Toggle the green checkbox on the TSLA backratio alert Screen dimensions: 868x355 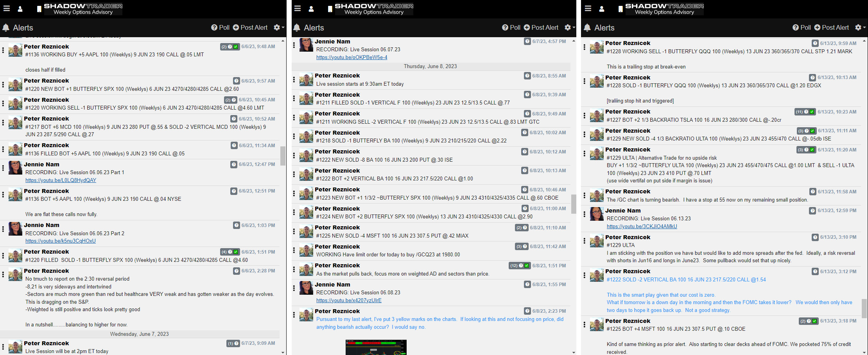[812, 112]
